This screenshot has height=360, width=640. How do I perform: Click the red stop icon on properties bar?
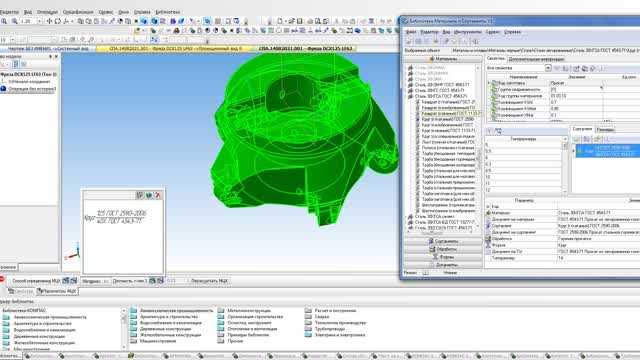pos(2,280)
